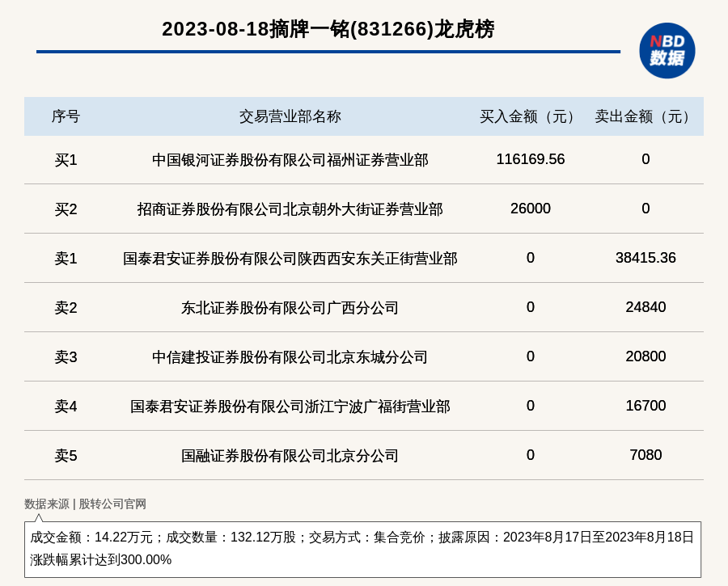The image size is (728, 586).
Task: Click the 买入金额 zero in 卖1 row
Action: click(x=530, y=258)
